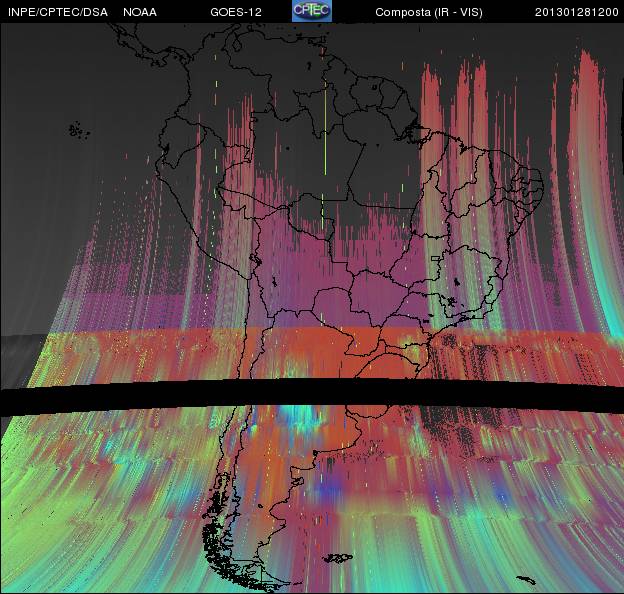Click the timestamp '201301281200'

click(x=577, y=12)
